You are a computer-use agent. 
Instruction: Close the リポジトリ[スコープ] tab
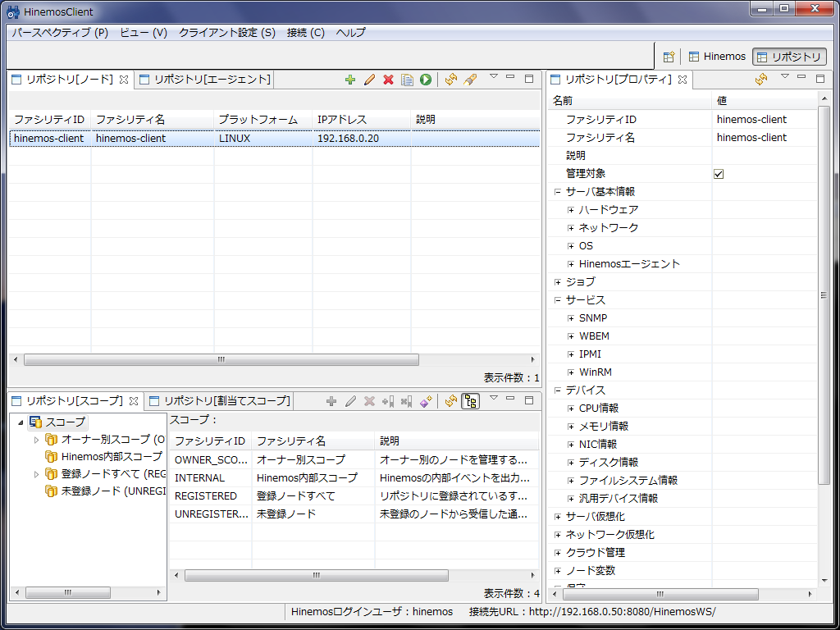tap(134, 400)
